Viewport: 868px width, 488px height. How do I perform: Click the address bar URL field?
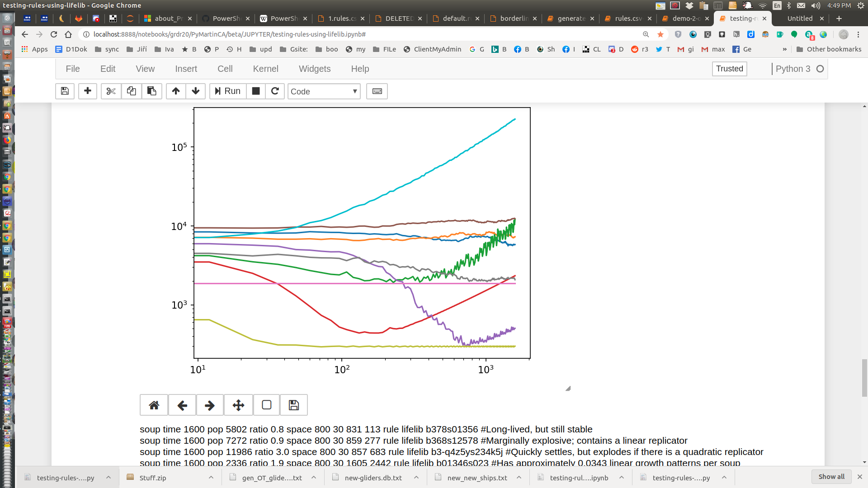[362, 34]
